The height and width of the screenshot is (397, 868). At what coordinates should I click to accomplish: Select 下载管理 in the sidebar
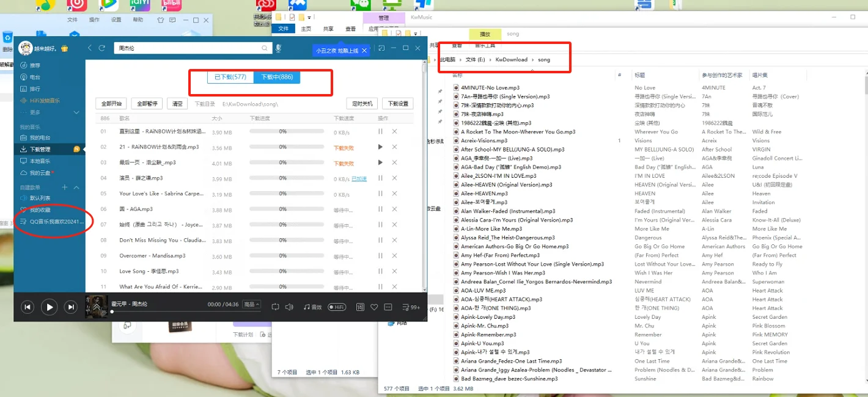40,150
